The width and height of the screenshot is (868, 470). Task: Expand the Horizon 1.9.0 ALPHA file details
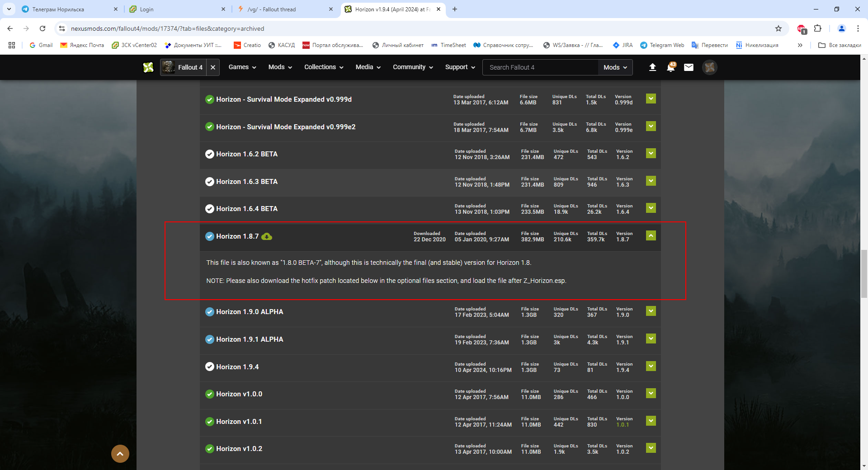click(x=651, y=311)
